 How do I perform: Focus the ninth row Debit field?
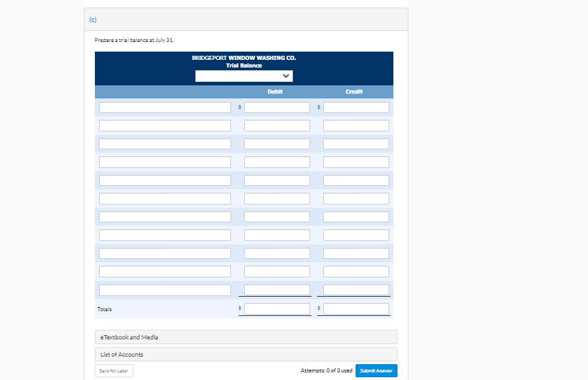(x=277, y=253)
